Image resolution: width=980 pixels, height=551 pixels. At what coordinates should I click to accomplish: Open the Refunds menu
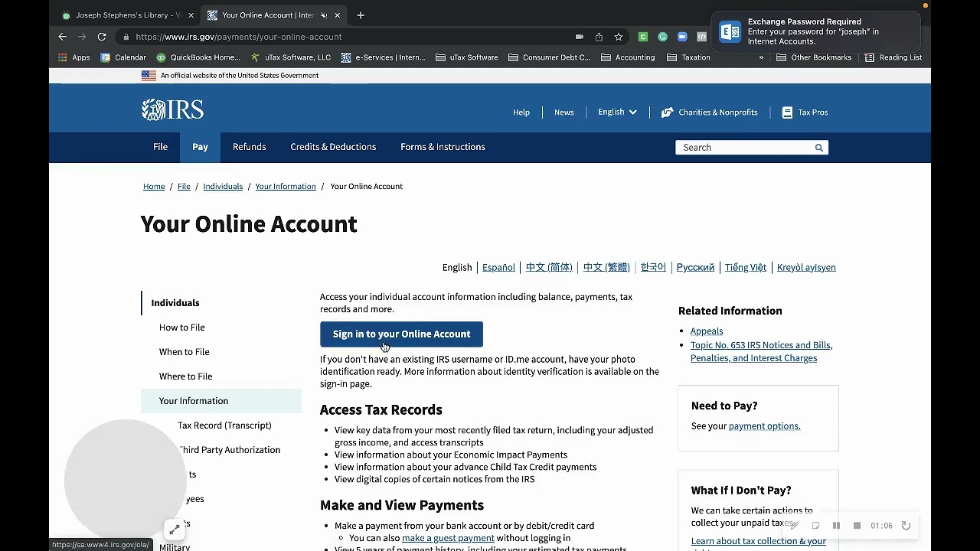coord(250,147)
